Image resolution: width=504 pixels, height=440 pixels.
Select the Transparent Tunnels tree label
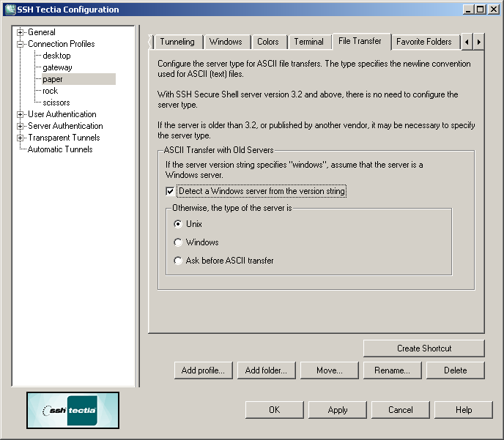tap(64, 138)
